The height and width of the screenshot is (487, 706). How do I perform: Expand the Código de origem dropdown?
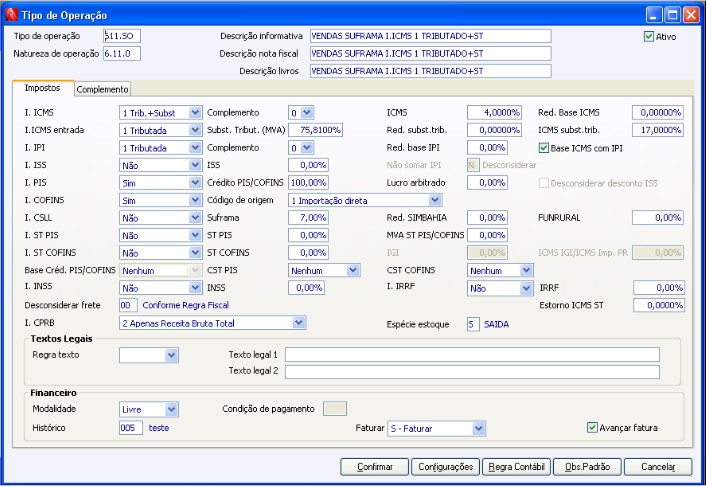(x=435, y=200)
